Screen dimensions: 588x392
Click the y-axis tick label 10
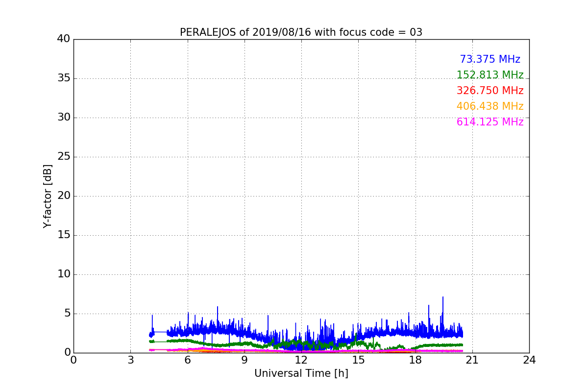[x=64, y=274]
